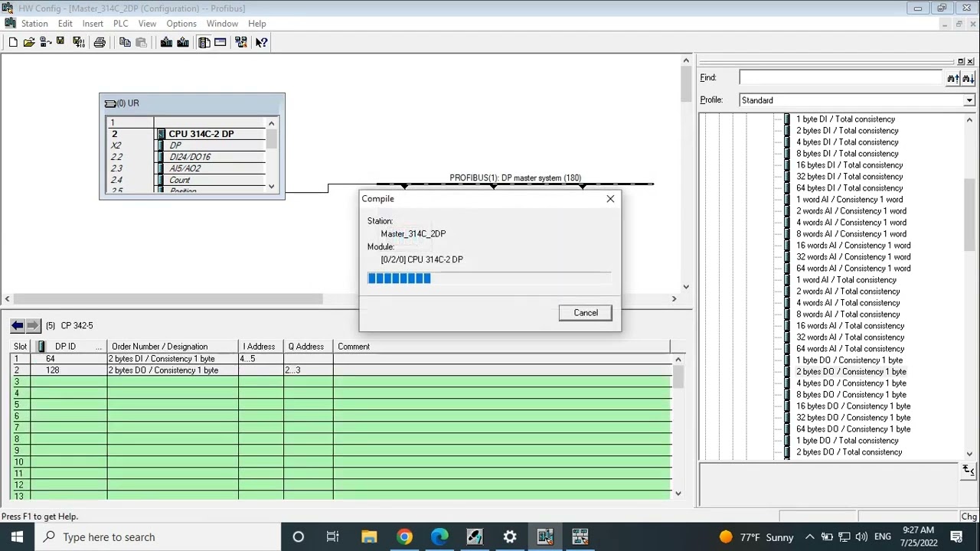
Task: Click into the Find input field
Action: point(841,77)
